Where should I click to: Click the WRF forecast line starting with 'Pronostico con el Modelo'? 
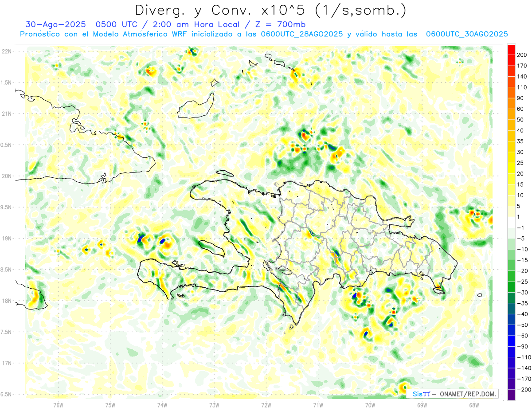(x=264, y=34)
